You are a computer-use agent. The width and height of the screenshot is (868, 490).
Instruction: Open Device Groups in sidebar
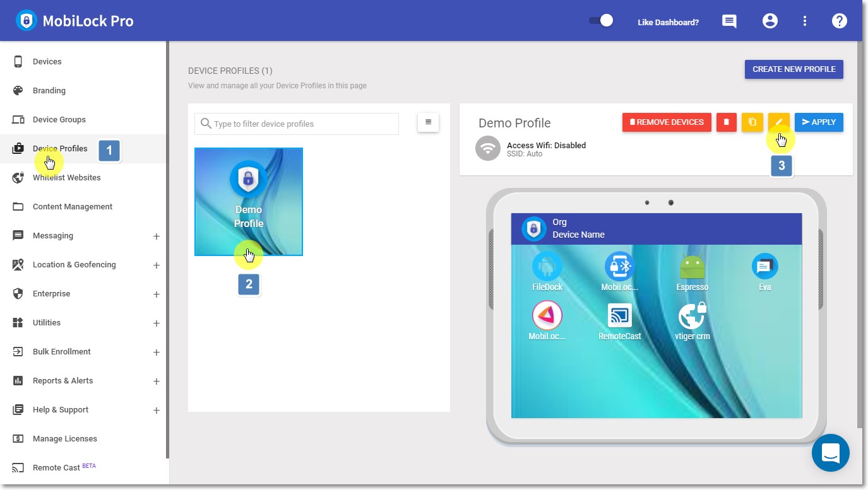[x=83, y=120]
